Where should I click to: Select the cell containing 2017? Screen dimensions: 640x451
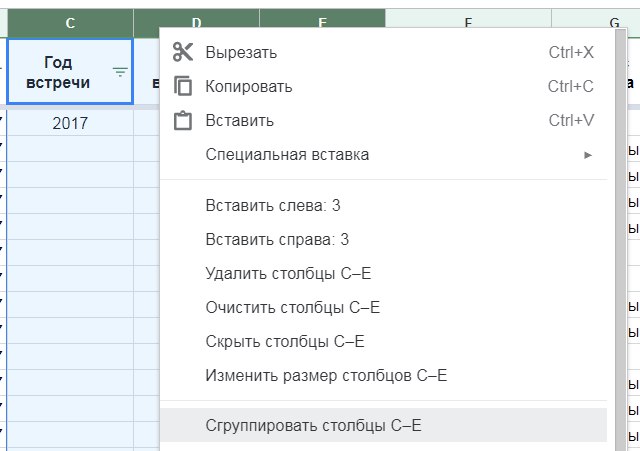(x=70, y=124)
